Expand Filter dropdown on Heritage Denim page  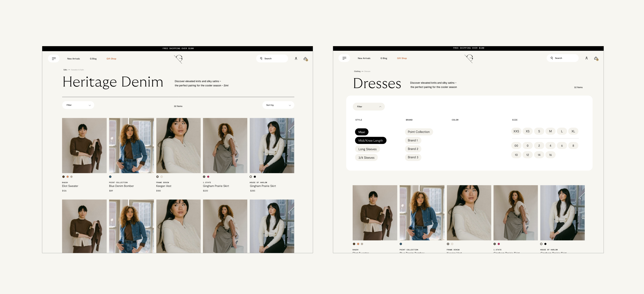click(x=78, y=105)
